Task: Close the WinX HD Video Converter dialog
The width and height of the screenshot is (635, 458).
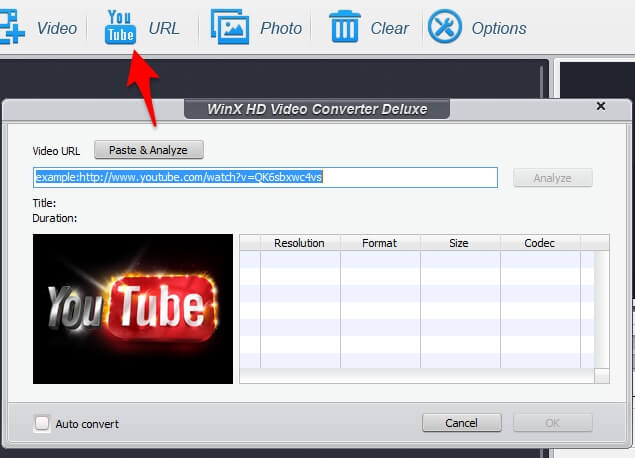Action: [601, 106]
